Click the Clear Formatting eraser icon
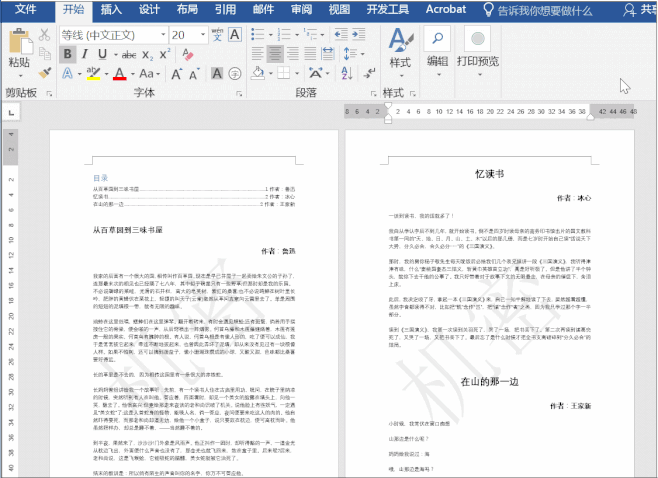Image resolution: width=658 pixels, height=478 pixels. click(x=188, y=54)
